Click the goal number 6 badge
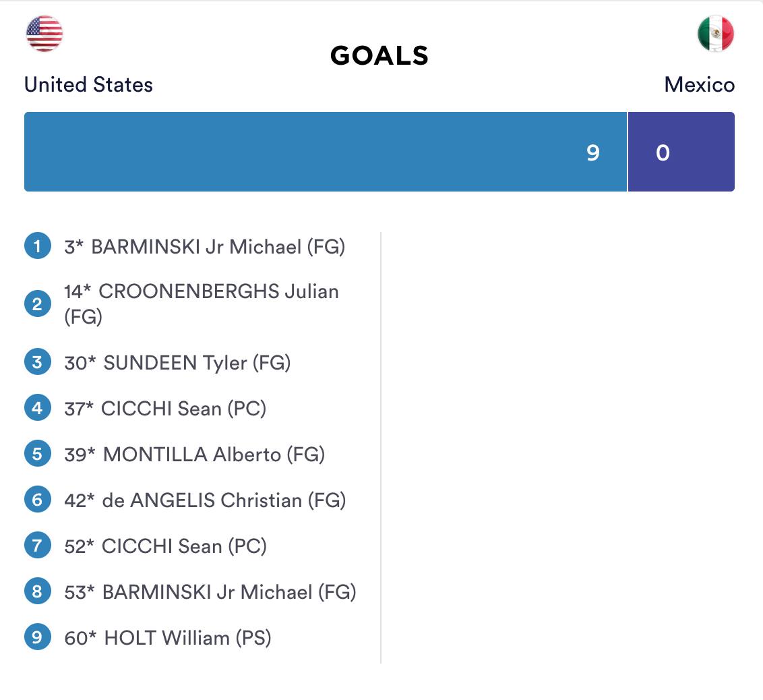The width and height of the screenshot is (763, 700). (x=38, y=500)
